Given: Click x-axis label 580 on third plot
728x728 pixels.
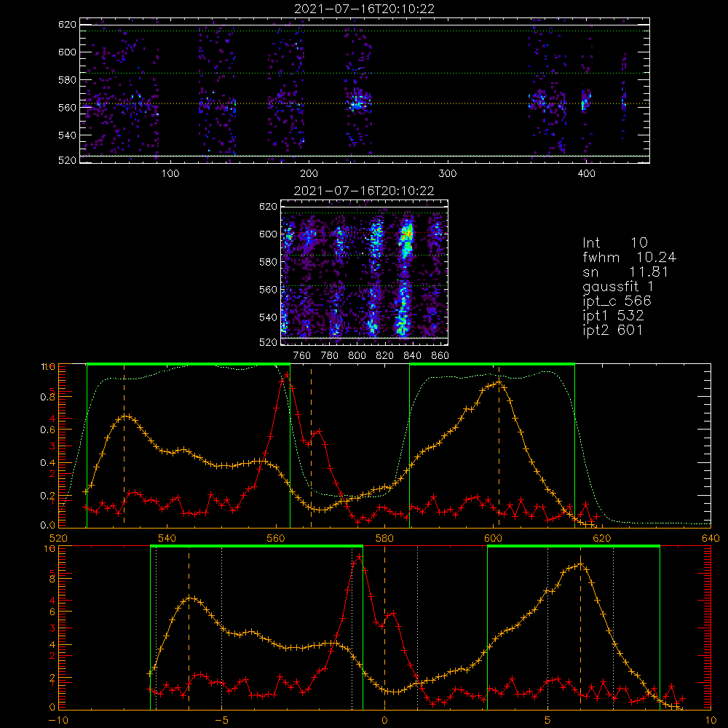Looking at the screenshot, I should [384, 538].
